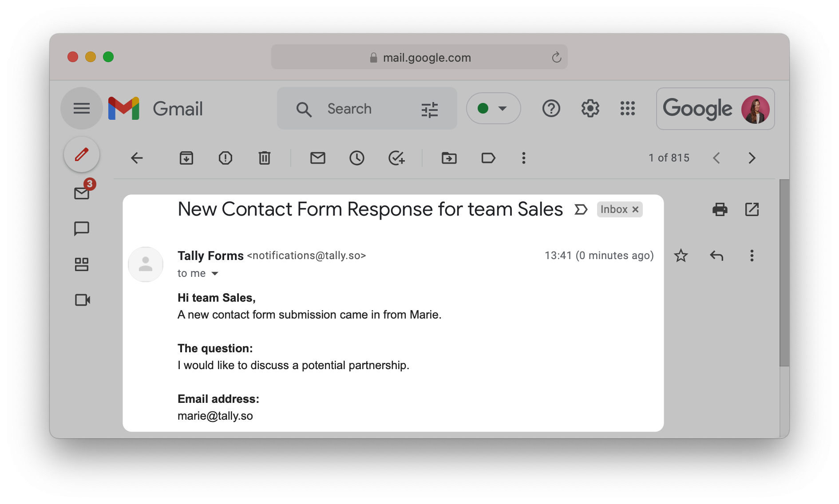Apply a label to this email
Image resolution: width=839 pixels, height=504 pixels.
[488, 158]
